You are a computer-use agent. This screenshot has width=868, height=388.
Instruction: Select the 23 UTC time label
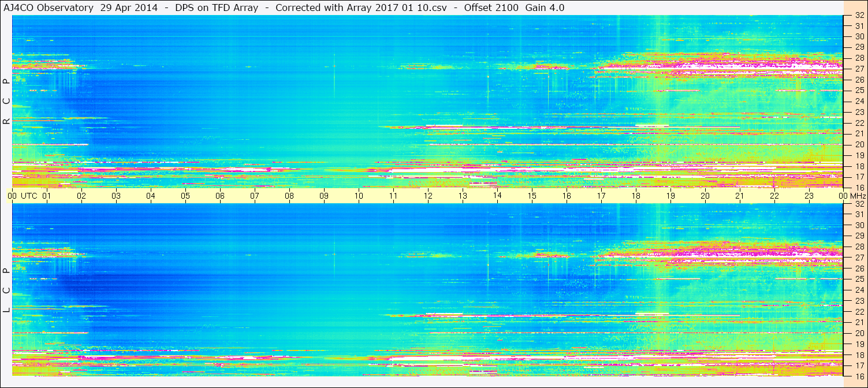point(809,196)
